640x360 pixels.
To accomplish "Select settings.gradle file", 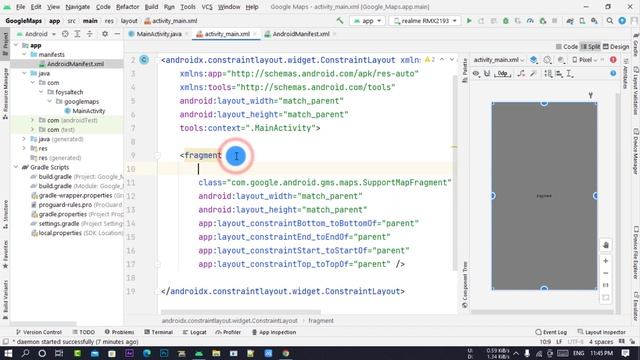I will [59, 224].
